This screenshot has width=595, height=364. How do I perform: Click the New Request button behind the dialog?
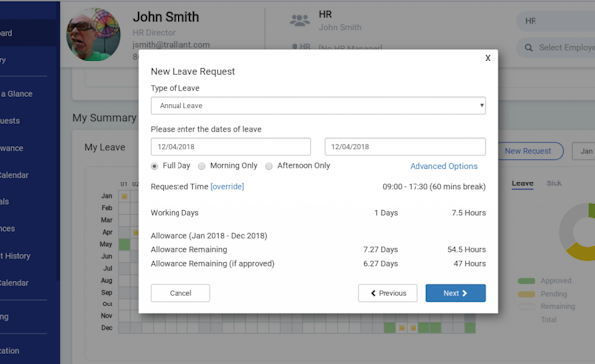click(x=530, y=151)
